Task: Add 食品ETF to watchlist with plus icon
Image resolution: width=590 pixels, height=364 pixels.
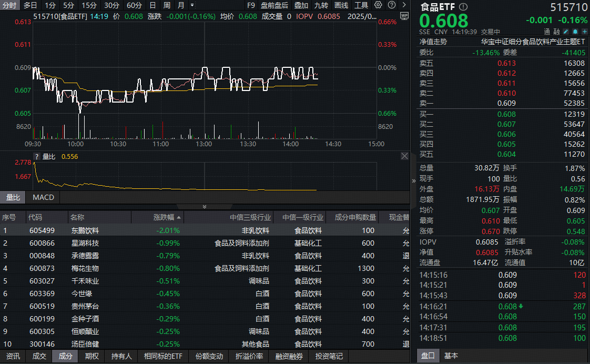Action: coord(584,31)
